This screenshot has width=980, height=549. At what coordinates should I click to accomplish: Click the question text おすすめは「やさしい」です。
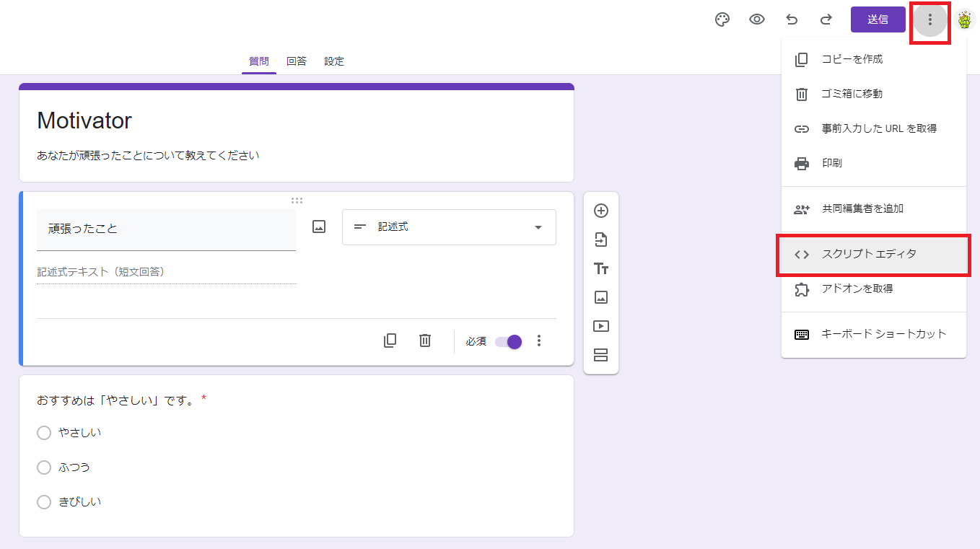pos(116,400)
